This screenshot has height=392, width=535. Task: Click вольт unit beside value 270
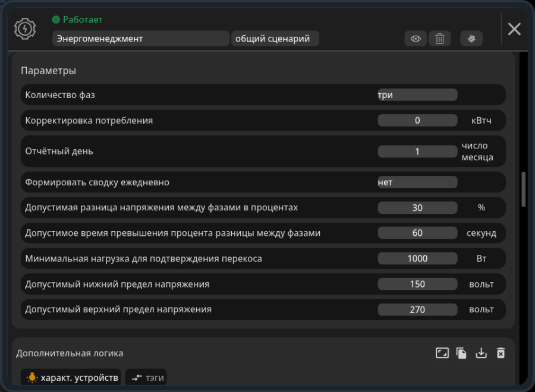[481, 309]
